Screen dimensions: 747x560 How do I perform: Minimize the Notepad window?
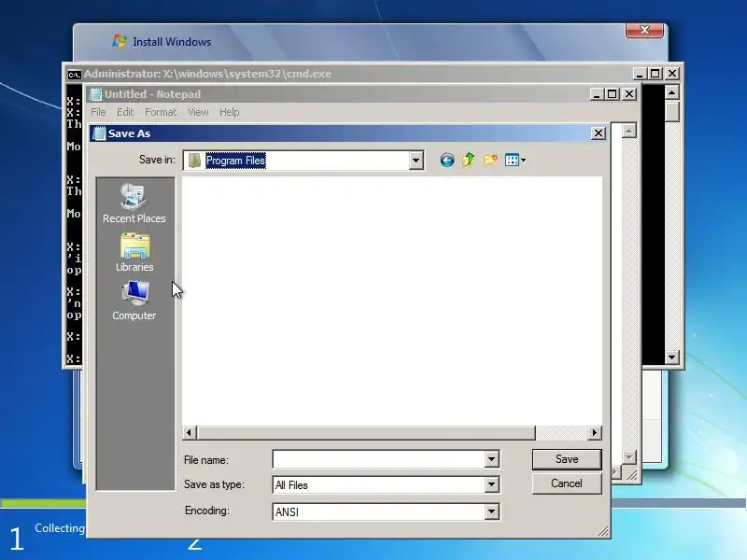[597, 94]
